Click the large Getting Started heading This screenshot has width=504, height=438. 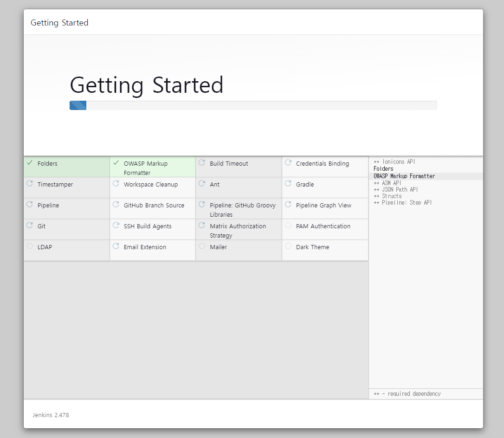[147, 85]
